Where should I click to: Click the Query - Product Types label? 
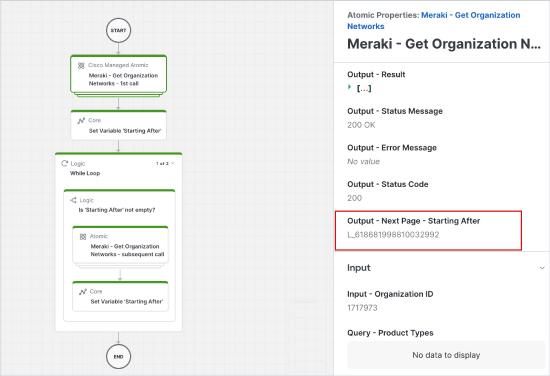[390, 333]
